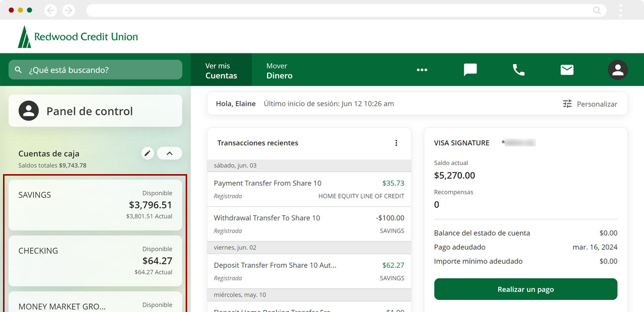The height and width of the screenshot is (312, 644).
Task: Collapse the Cuentas de caja section
Action: pos(170,153)
